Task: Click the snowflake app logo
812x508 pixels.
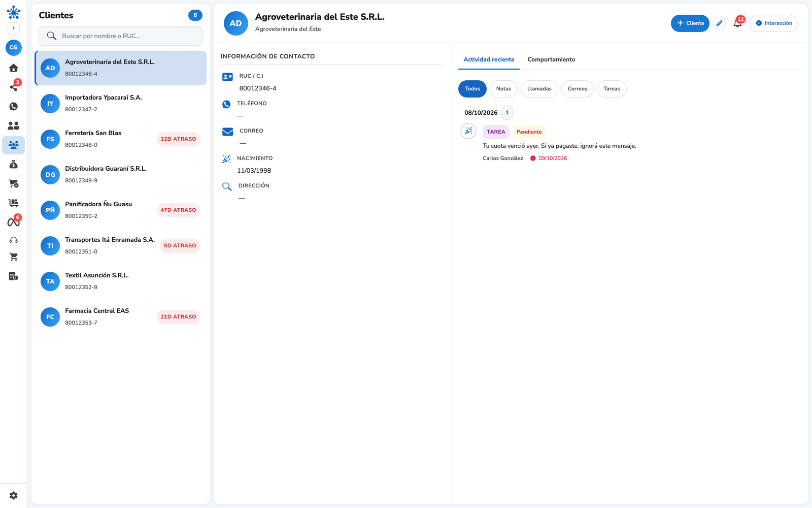Action: point(14,12)
